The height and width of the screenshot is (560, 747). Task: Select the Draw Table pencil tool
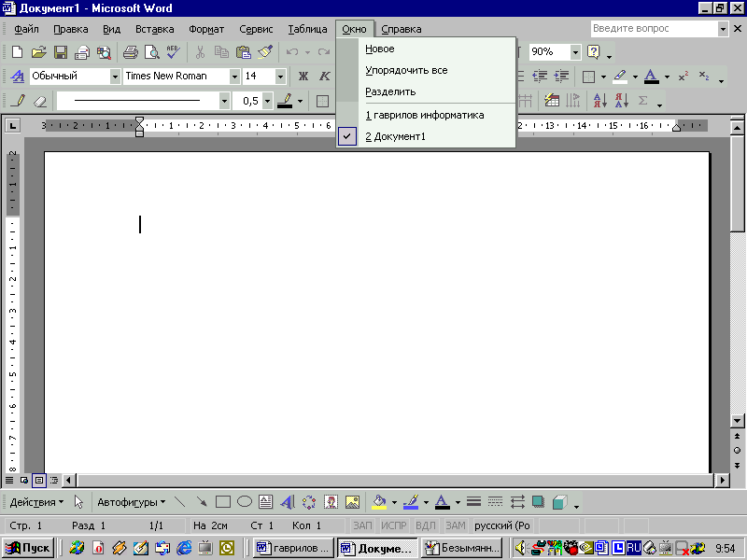(x=18, y=101)
